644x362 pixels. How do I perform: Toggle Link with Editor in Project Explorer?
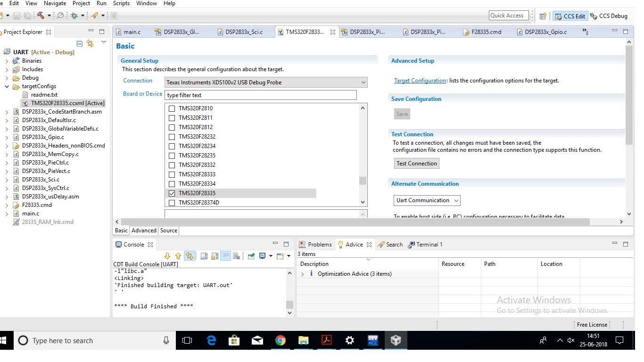[90, 43]
